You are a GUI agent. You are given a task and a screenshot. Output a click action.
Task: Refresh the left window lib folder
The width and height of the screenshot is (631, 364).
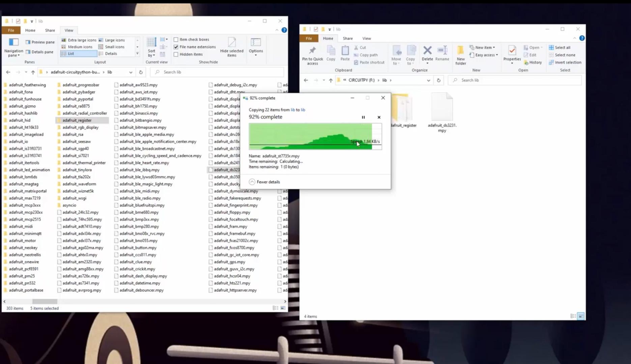pos(141,72)
